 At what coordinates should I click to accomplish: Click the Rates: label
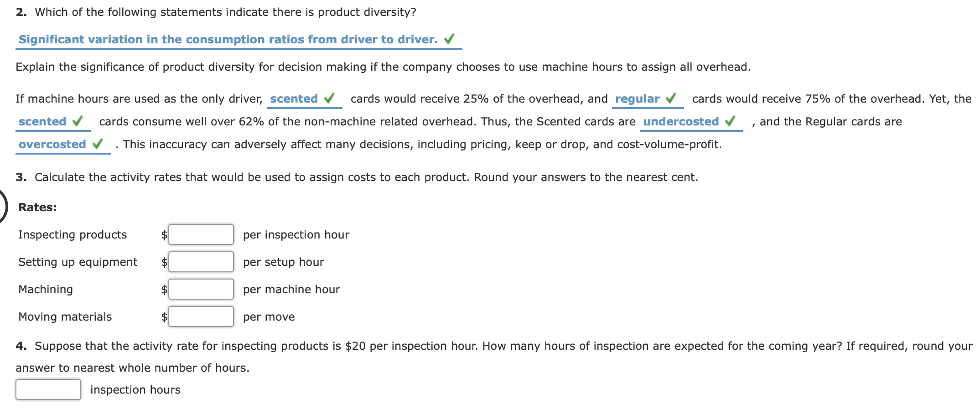[37, 208]
